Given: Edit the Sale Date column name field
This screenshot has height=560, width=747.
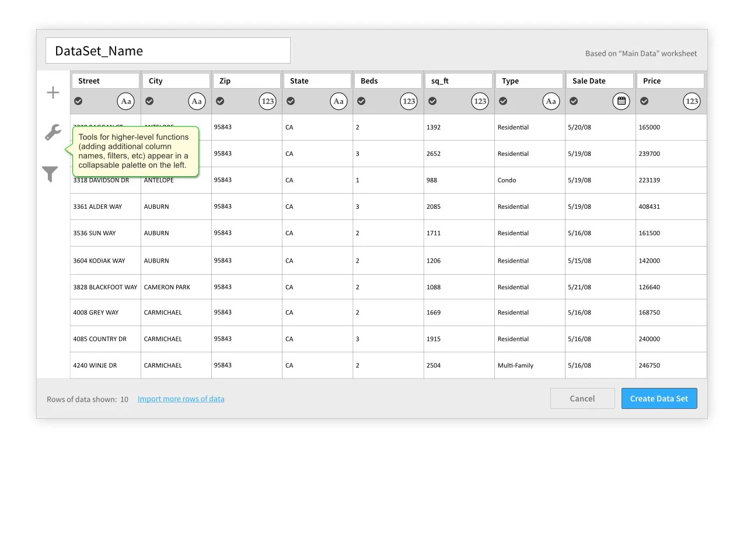Looking at the screenshot, I should pos(601,81).
